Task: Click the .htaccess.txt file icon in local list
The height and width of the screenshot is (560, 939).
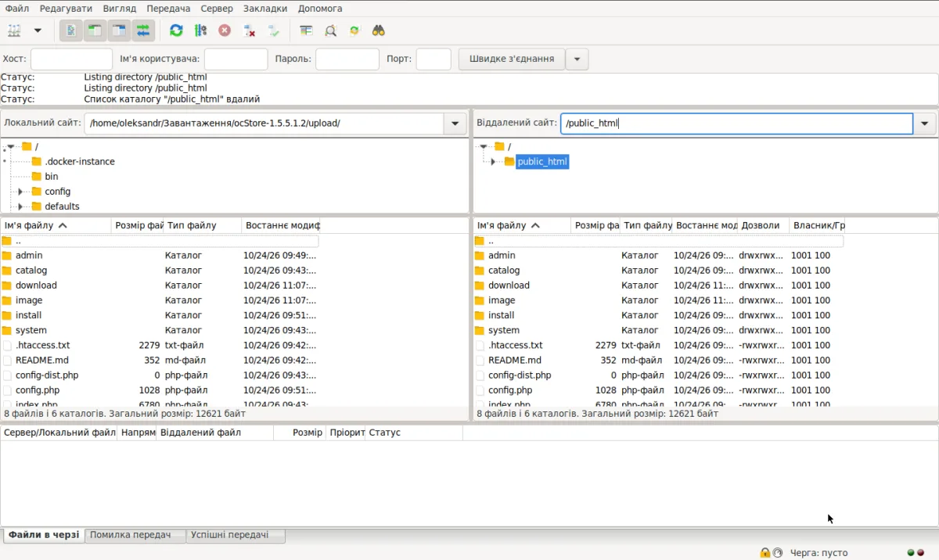Action: [x=7, y=345]
